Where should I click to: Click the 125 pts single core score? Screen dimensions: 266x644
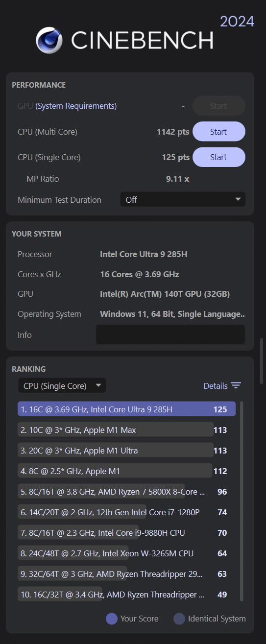pos(176,157)
